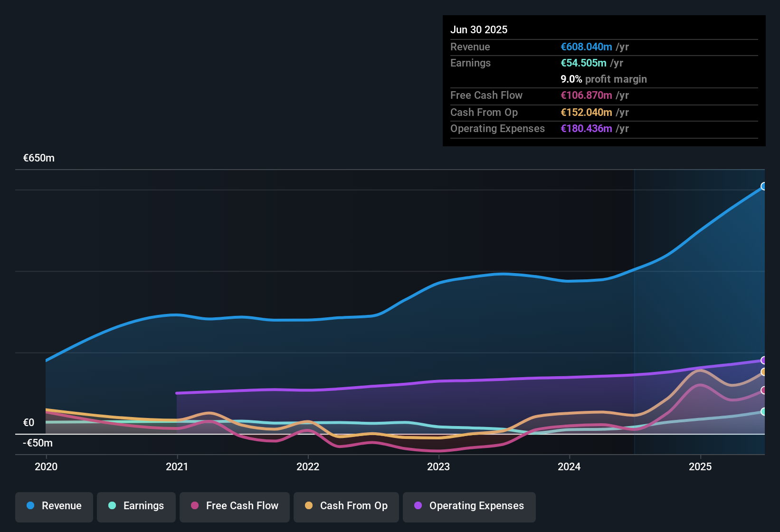Click the Operating Expenses tooltip label
780x532 pixels.
(x=497, y=129)
